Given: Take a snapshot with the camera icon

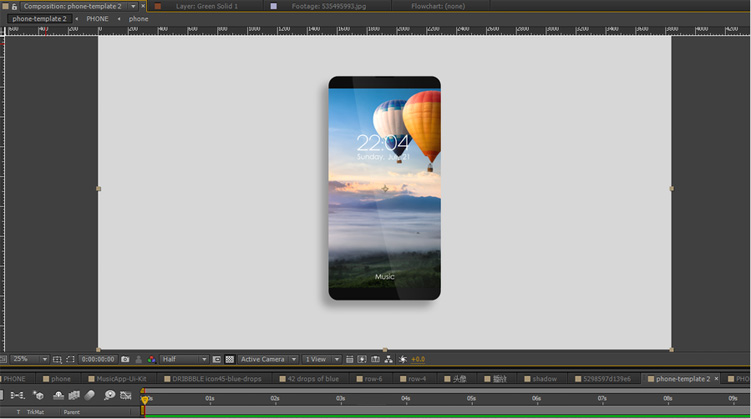Looking at the screenshot, I should point(125,359).
